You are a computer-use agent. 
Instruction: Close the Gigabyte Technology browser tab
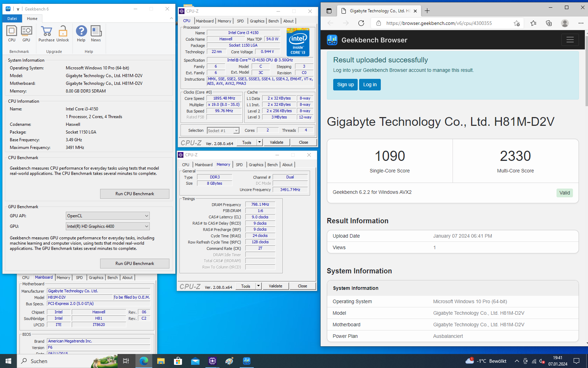pyautogui.click(x=415, y=11)
